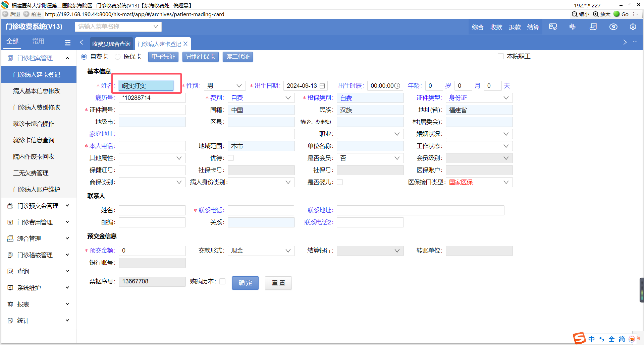This screenshot has height=345, width=644.
Task: Click the Sogou S input method logo
Action: pos(579,338)
